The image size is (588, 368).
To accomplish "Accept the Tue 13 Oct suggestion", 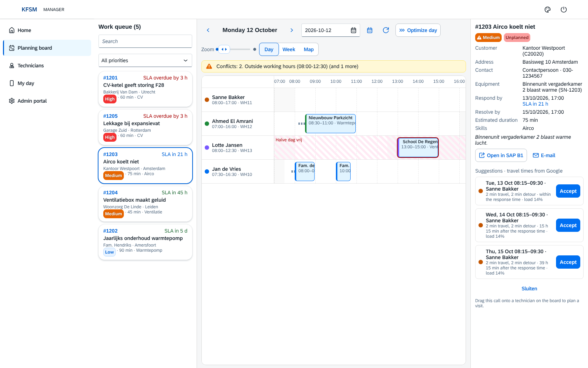I will point(568,191).
